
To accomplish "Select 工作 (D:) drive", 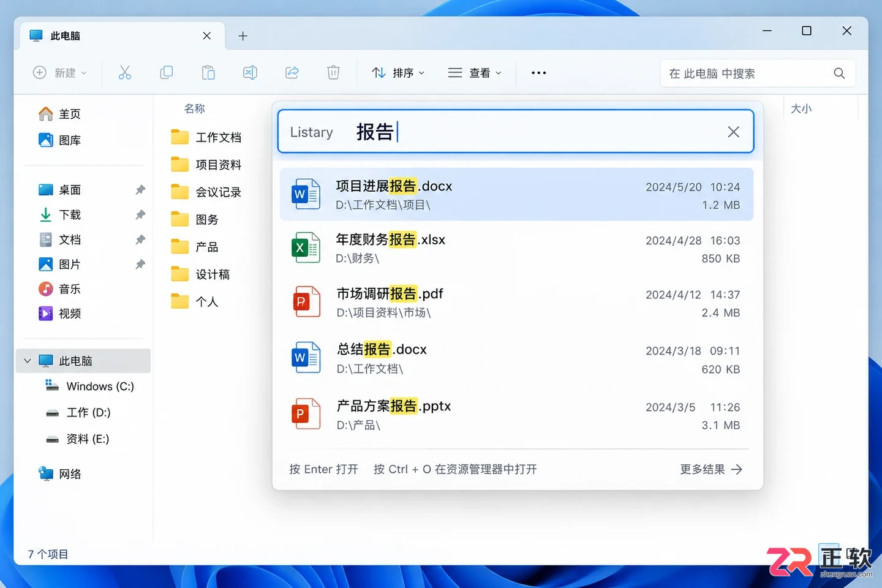I will click(x=78, y=413).
